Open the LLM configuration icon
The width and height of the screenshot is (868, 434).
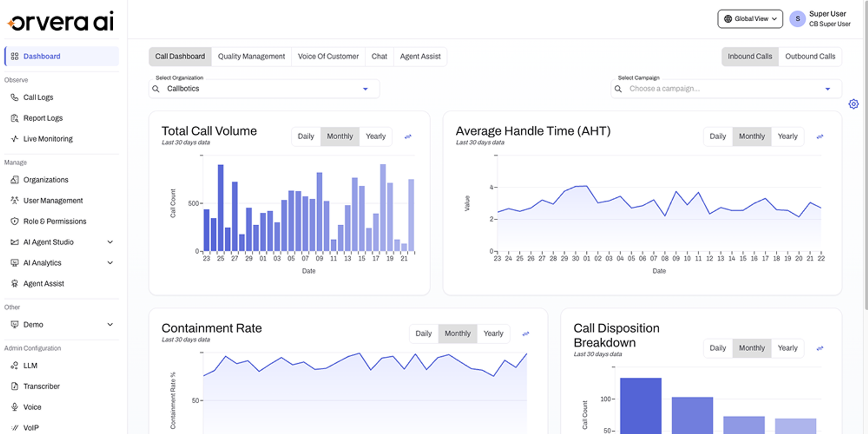tap(15, 365)
